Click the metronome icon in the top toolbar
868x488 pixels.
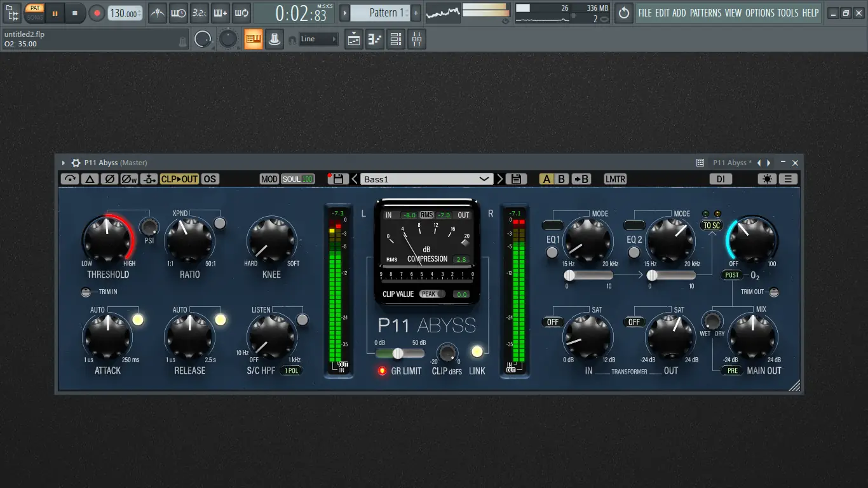(x=158, y=13)
